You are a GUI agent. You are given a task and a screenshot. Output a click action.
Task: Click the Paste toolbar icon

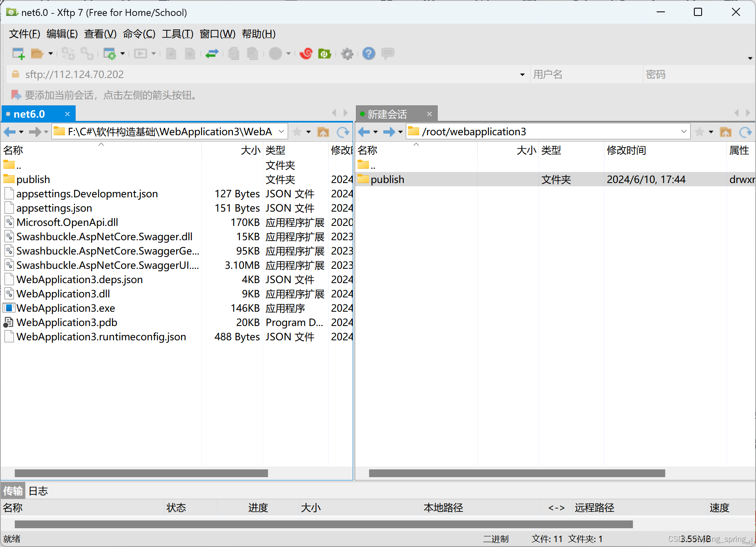coord(253,54)
